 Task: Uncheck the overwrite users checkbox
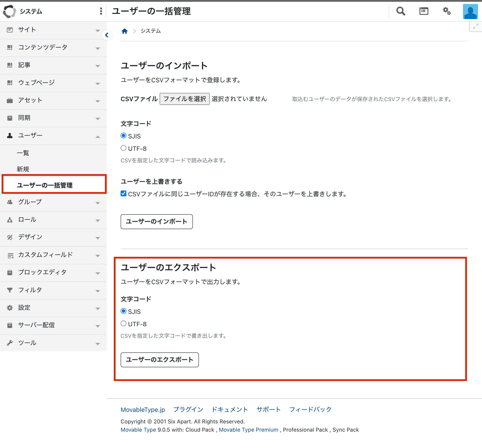[x=123, y=193]
